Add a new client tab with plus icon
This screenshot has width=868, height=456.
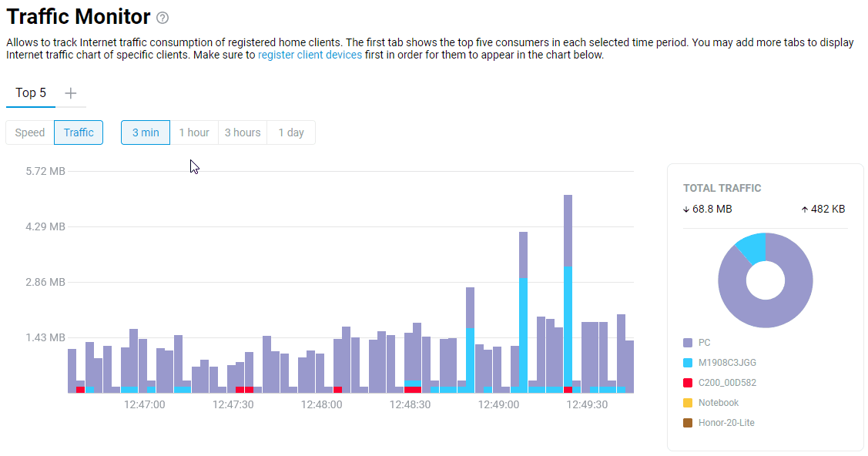(x=70, y=92)
